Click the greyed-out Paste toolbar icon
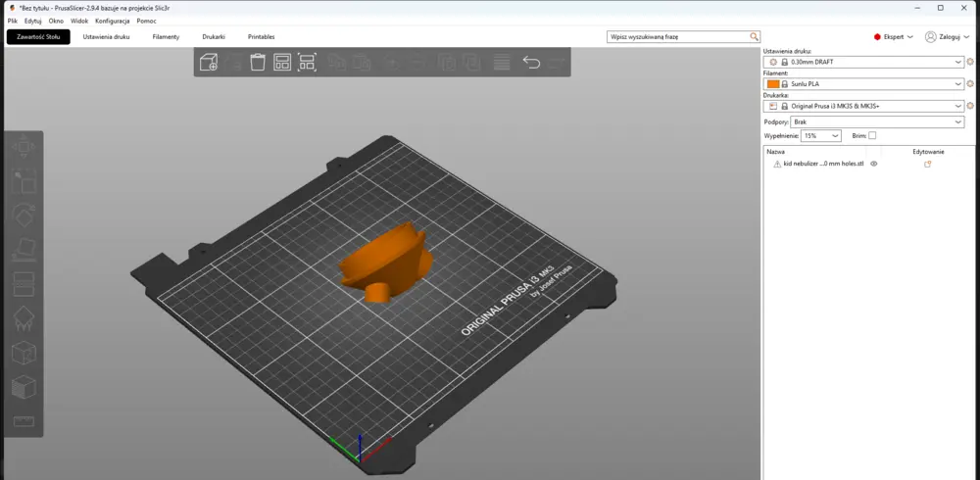Screen dimensions: 980x480 point(362,63)
